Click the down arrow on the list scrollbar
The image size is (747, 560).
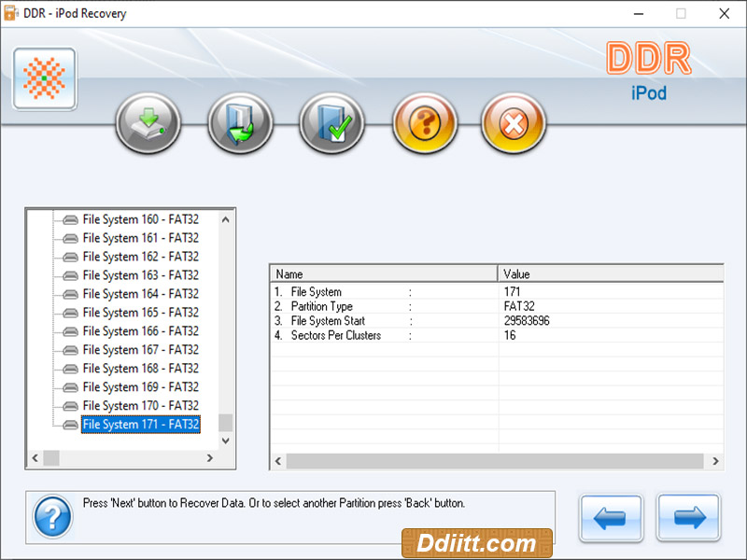225,441
